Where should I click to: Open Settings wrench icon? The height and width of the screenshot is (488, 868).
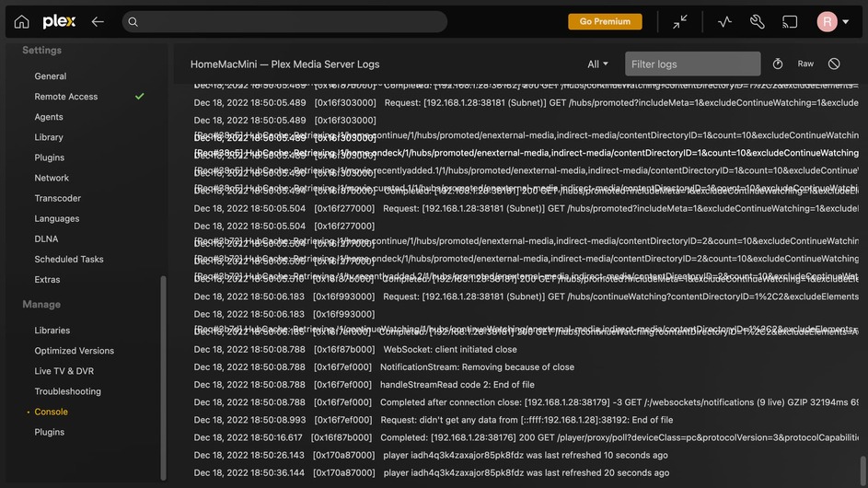pos(758,21)
